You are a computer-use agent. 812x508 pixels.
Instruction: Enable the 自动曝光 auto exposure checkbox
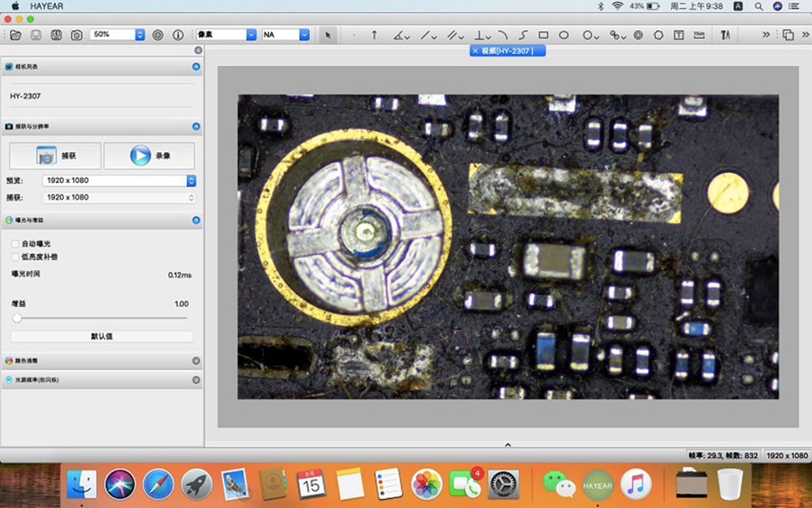tap(15, 244)
